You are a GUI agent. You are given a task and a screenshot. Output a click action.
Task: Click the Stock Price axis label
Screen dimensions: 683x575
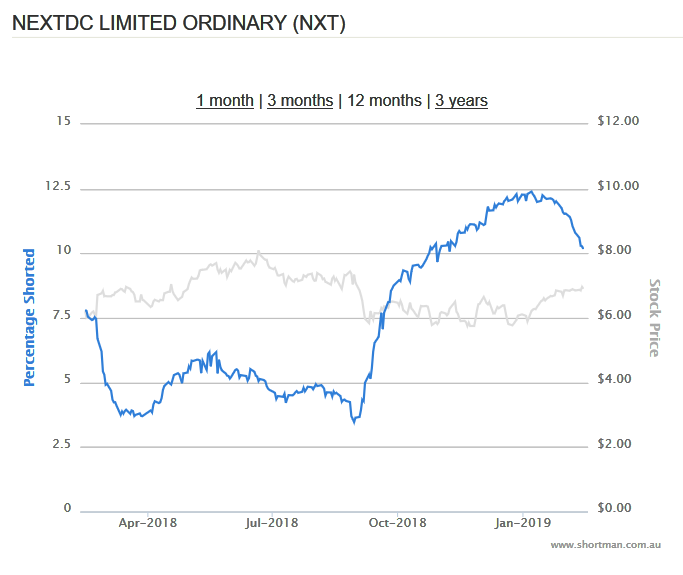pyautogui.click(x=655, y=318)
